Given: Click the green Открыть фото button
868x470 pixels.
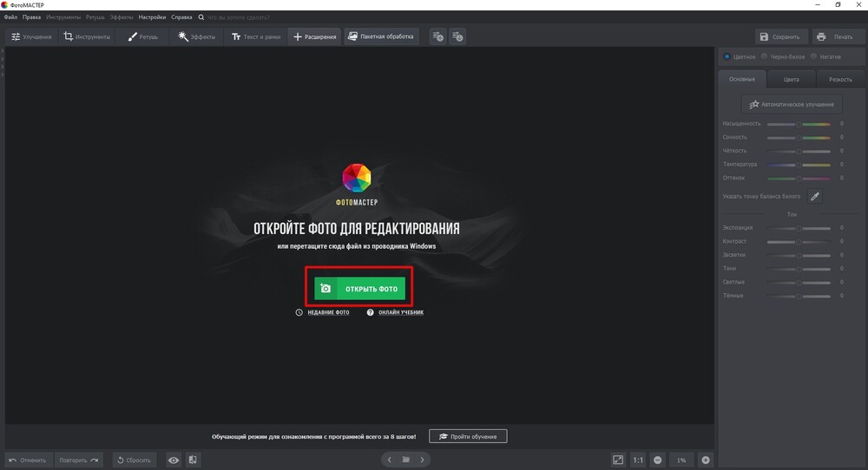Looking at the screenshot, I should pos(359,289).
